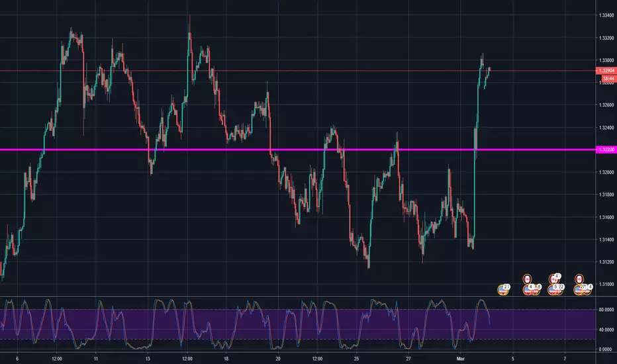Select the purple stochastic oscillator band
This screenshot has height=364, width=617.
297,324
